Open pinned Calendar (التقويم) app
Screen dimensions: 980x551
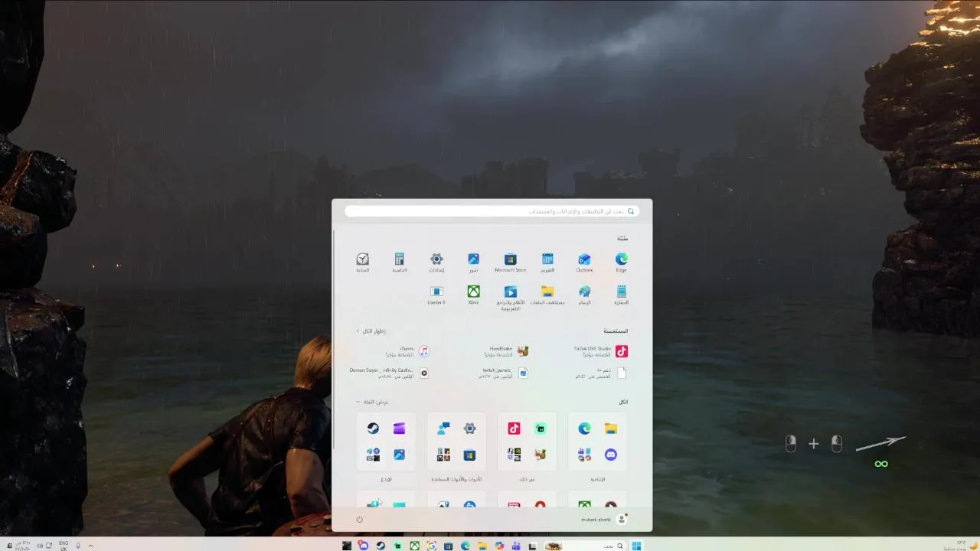click(547, 262)
